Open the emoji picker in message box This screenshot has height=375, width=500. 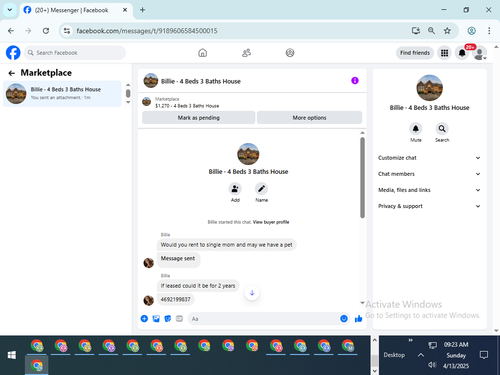344,319
